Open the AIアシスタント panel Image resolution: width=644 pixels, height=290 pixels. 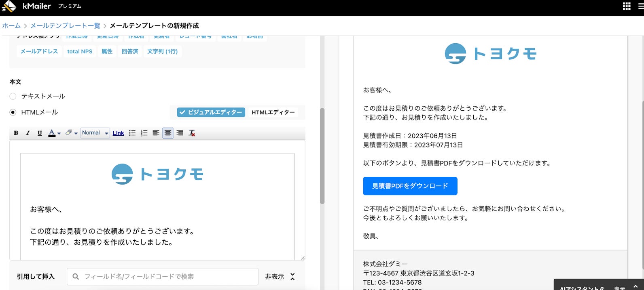(582, 288)
